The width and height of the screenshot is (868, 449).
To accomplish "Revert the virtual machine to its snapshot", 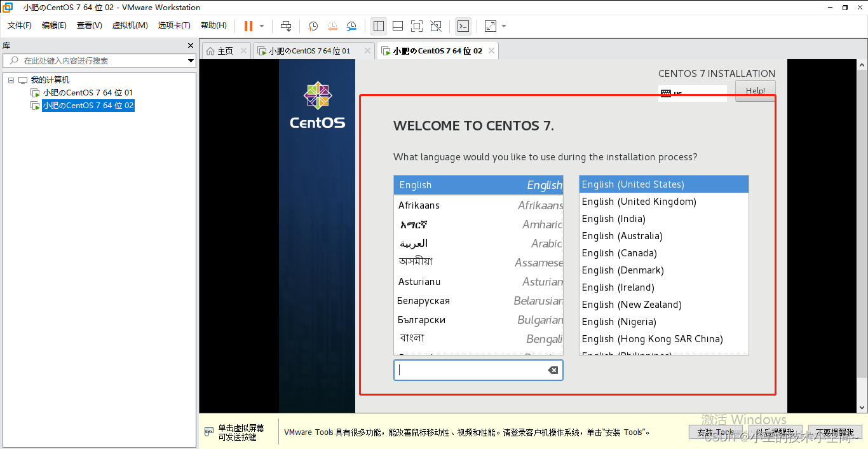I will 332,26.
